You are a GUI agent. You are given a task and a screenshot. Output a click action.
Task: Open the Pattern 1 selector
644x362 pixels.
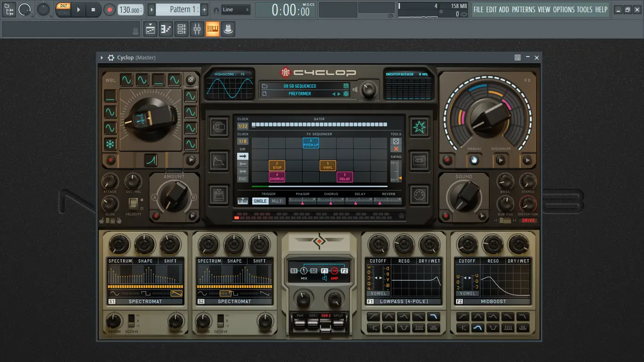(178, 9)
